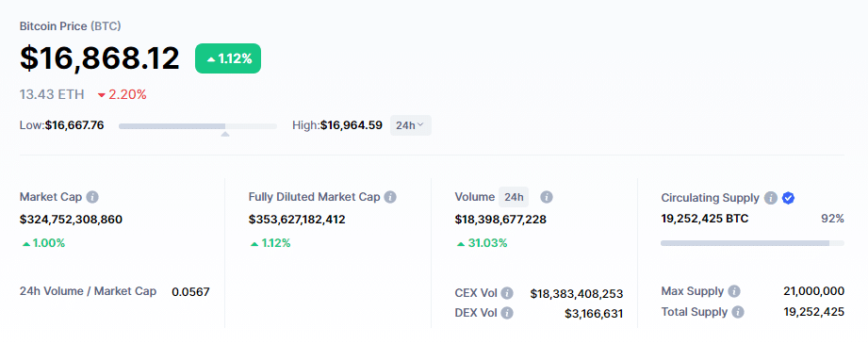Click the Volume info icon

pyautogui.click(x=547, y=197)
